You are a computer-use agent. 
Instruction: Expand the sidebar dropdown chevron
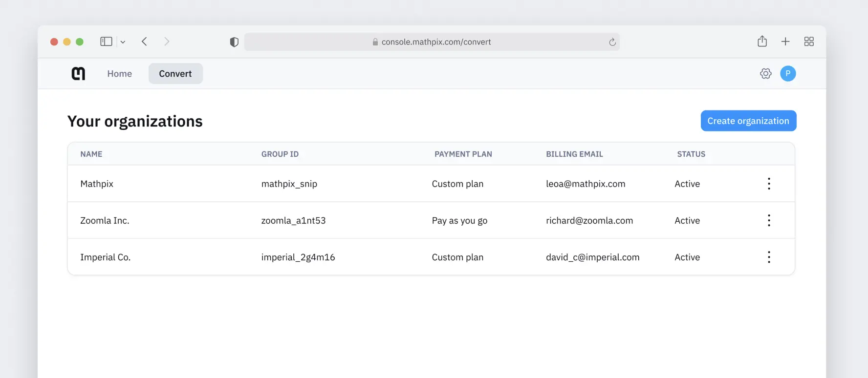click(123, 42)
